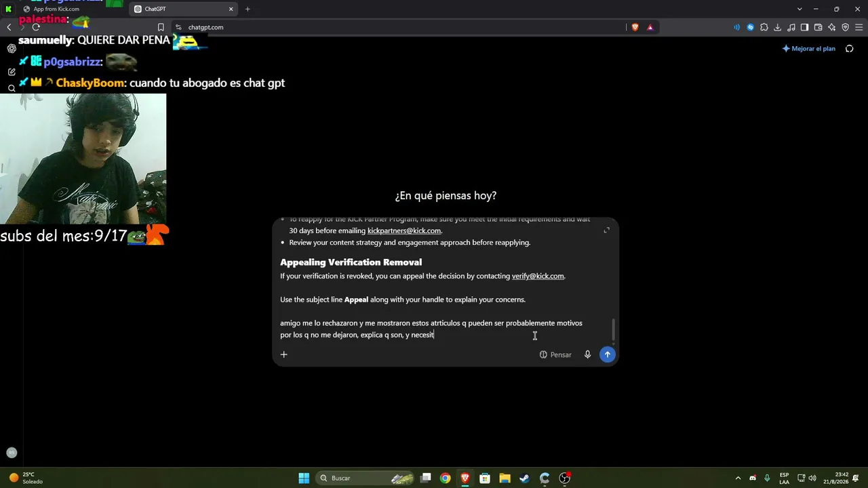The height and width of the screenshot is (488, 868).
Task: Open the search chats magnifier icon
Action: [x=12, y=88]
